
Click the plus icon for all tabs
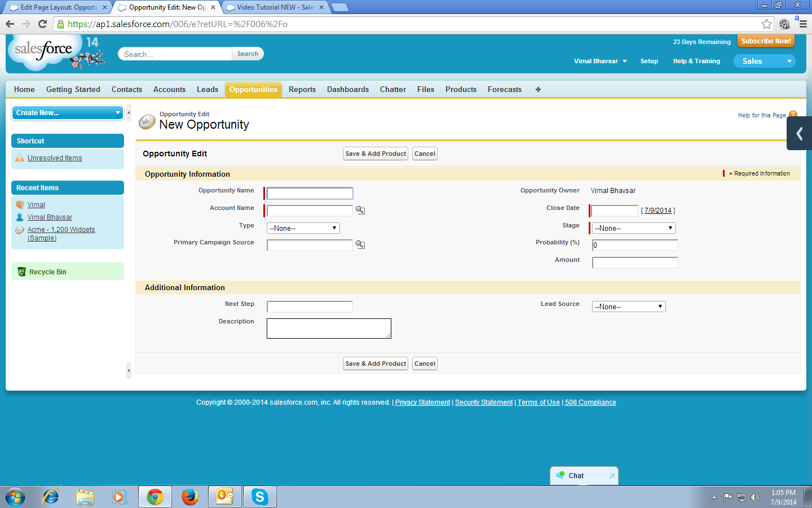(x=538, y=89)
